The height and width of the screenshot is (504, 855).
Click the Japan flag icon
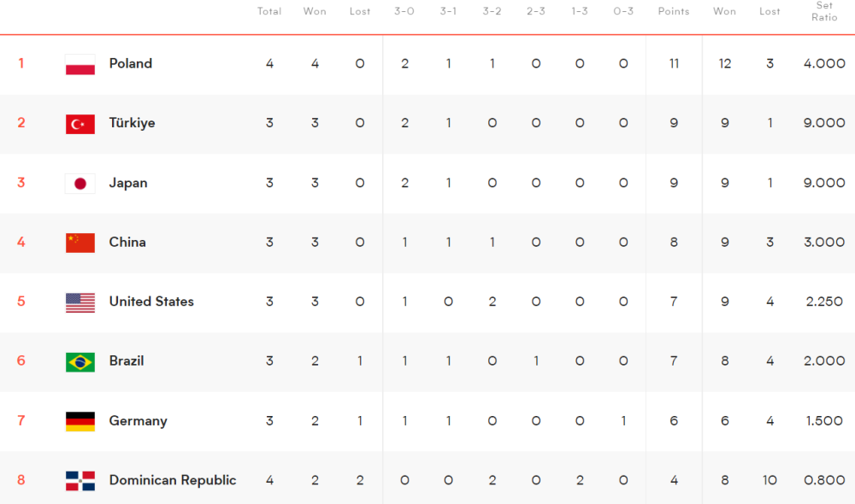80,184
